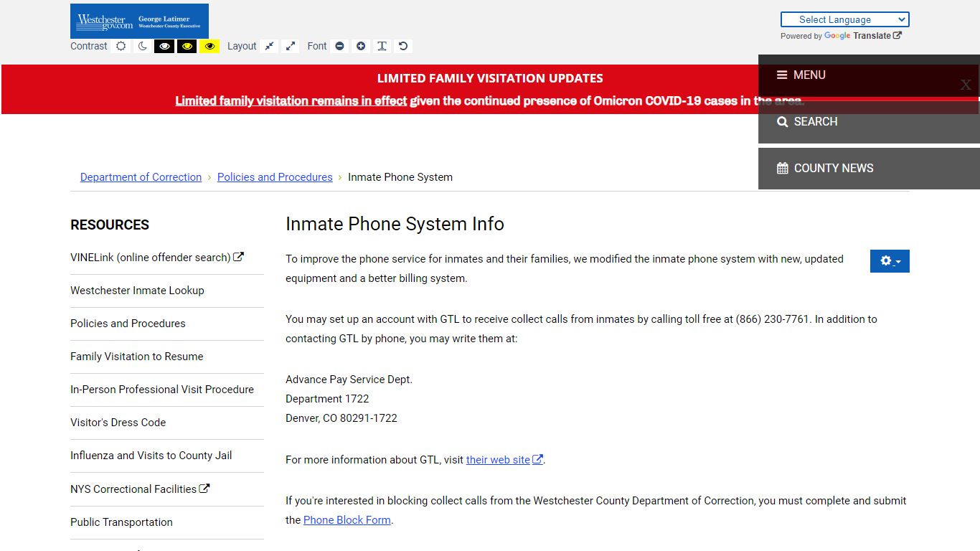980x551 pixels.
Task: Select readable font icon
Action: (x=382, y=46)
